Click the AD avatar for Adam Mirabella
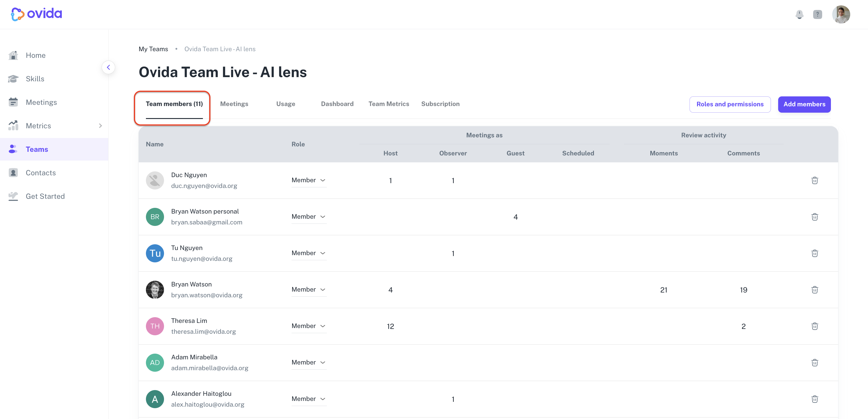The height and width of the screenshot is (419, 868). [155, 362]
